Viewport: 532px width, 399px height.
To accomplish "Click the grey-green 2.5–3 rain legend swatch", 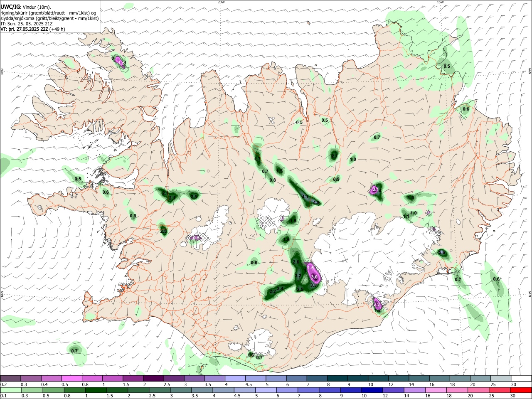I will tap(159, 390).
